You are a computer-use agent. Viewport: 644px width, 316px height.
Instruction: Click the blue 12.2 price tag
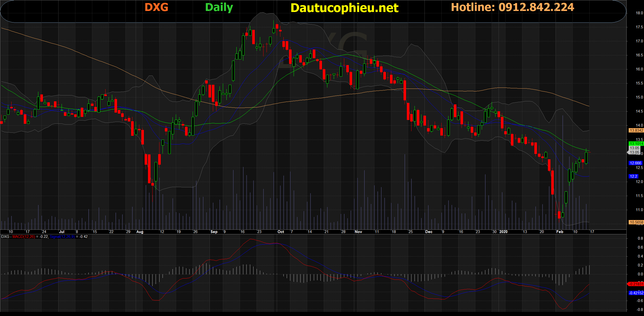click(x=633, y=176)
